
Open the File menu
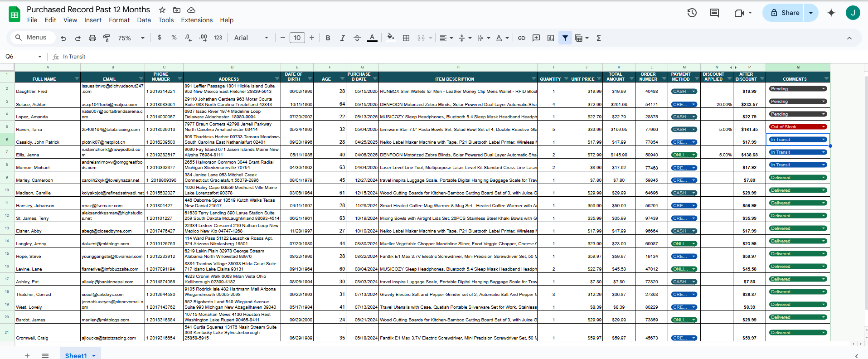pyautogui.click(x=32, y=20)
